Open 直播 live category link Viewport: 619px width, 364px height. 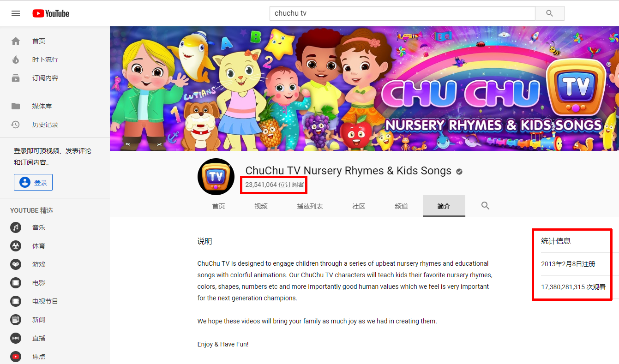coord(39,338)
